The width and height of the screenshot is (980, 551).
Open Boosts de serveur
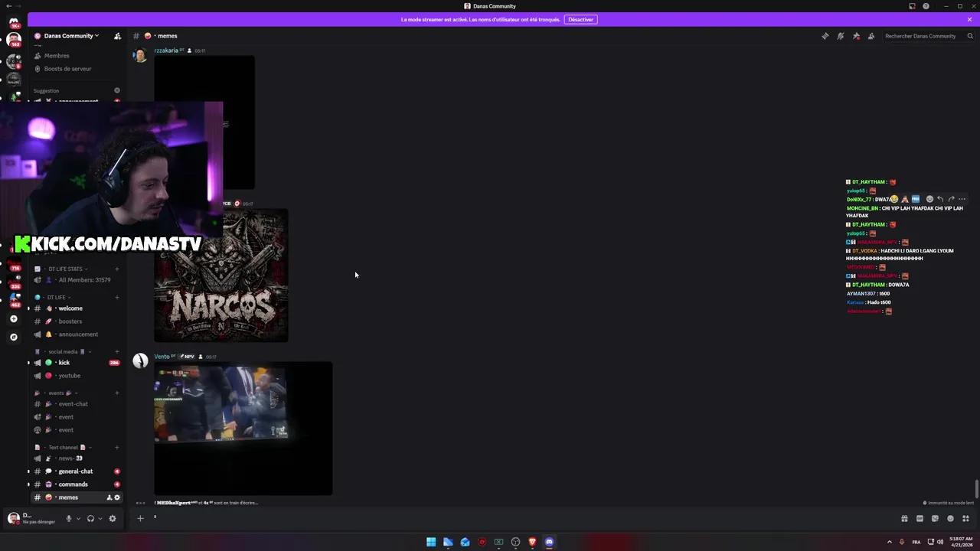67,69
